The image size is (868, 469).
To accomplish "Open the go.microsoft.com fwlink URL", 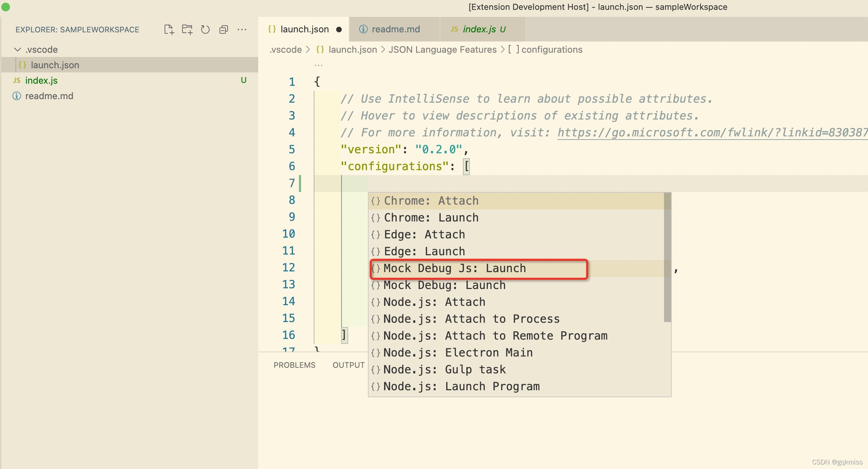I will tap(713, 133).
